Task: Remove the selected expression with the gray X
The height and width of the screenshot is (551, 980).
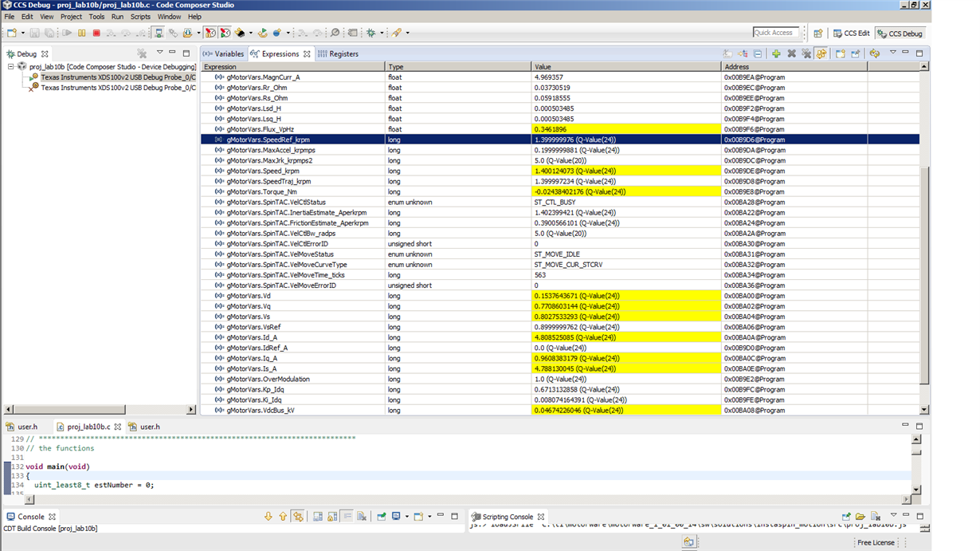Action: (x=791, y=53)
